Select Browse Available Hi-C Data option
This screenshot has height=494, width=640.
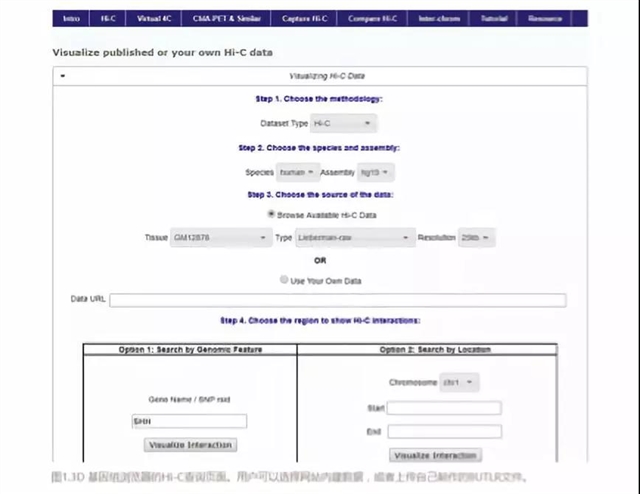pyautogui.click(x=271, y=214)
